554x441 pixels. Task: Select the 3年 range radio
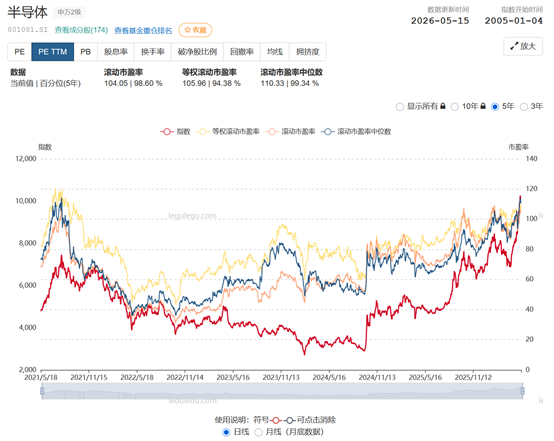(524, 107)
